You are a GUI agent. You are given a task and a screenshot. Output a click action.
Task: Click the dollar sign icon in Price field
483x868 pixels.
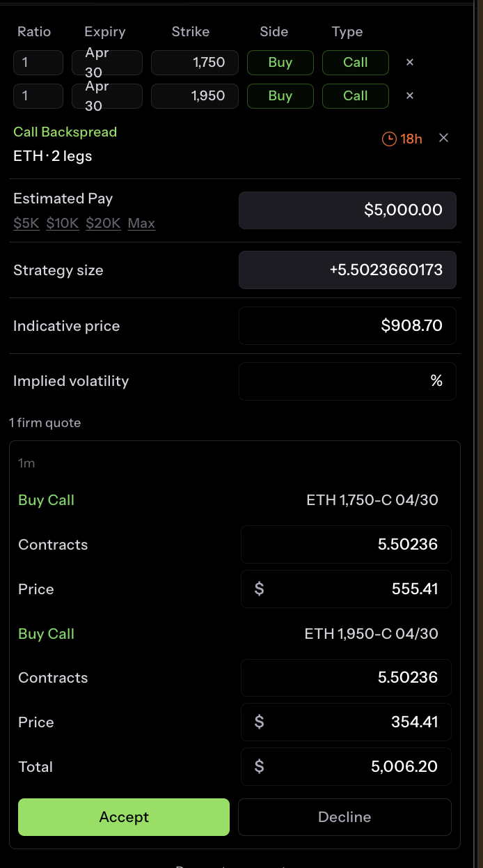pos(259,589)
